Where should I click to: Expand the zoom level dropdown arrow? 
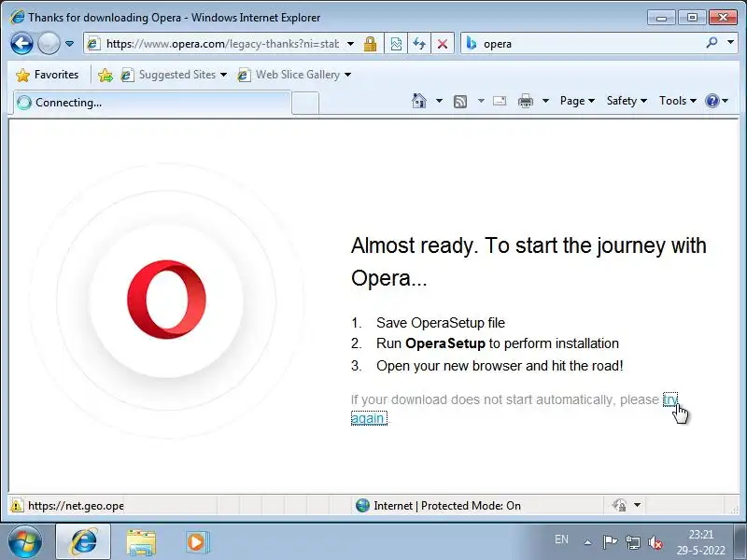(x=638, y=505)
